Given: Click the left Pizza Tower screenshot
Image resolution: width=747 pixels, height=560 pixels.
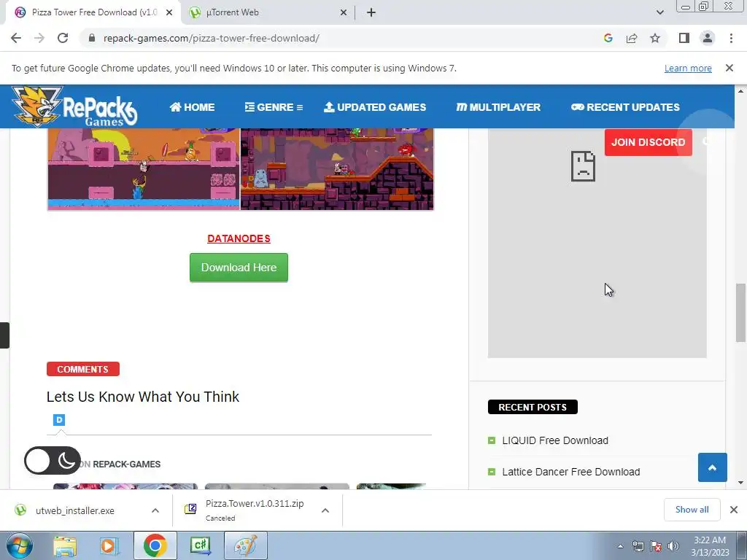Looking at the screenshot, I should [144, 169].
